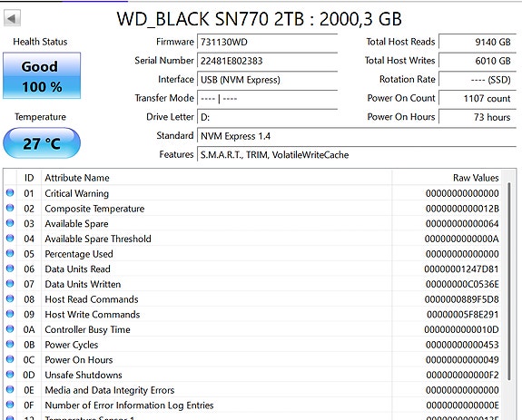Select the Host Read Commands row
The width and height of the screenshot is (522, 420).
point(252,299)
